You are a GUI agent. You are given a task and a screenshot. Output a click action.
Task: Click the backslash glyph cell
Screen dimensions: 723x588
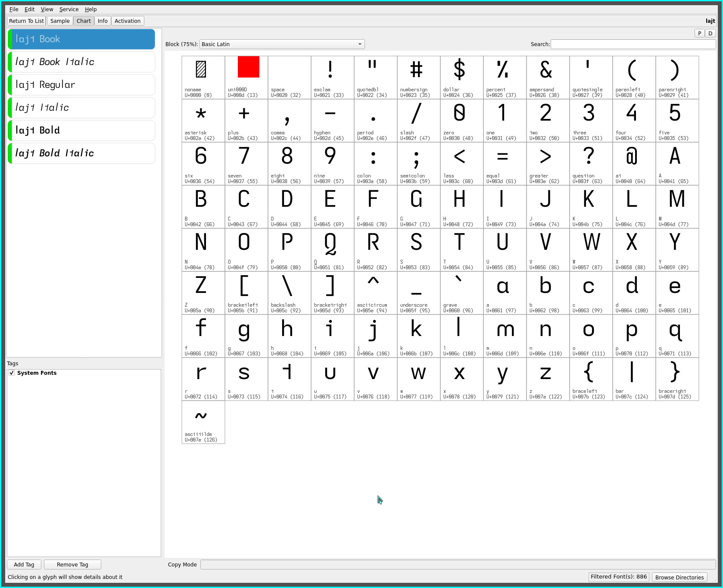(x=290, y=293)
